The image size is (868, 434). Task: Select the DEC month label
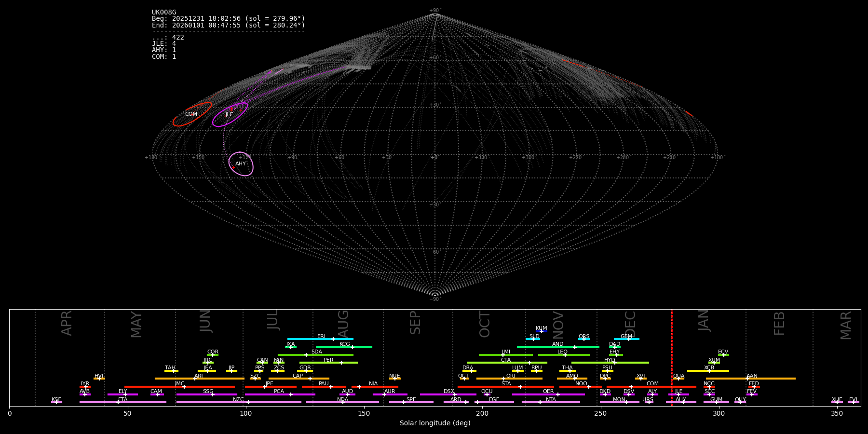pyautogui.click(x=630, y=324)
